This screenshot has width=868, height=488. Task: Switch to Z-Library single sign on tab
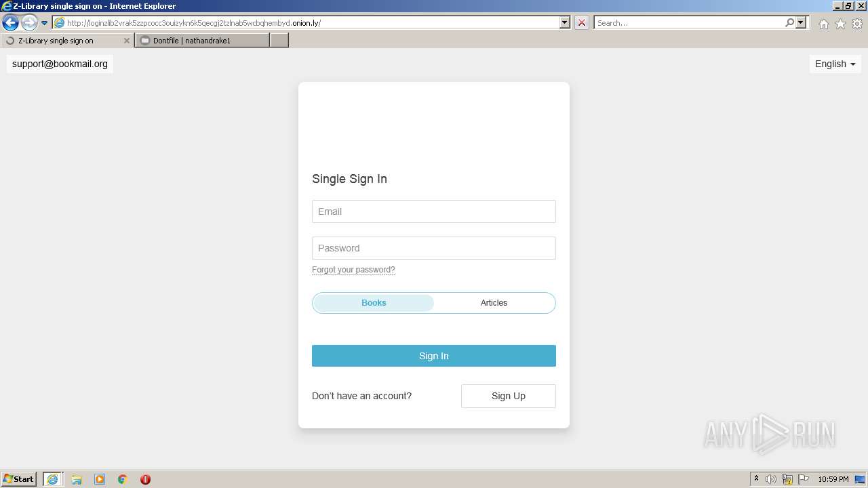pos(66,41)
